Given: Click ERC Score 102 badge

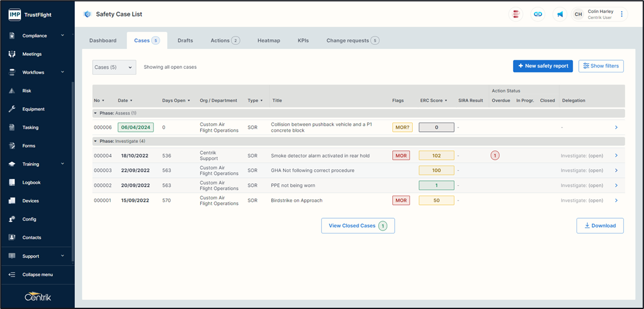Looking at the screenshot, I should (x=436, y=156).
